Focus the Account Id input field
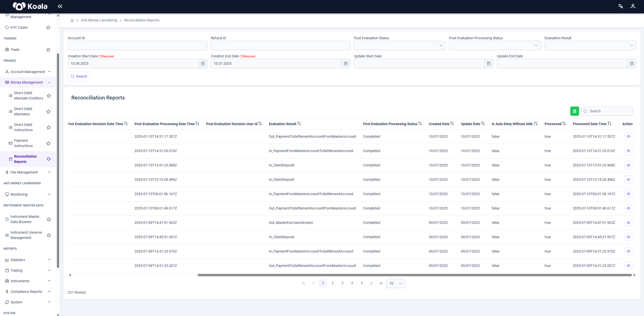 pyautogui.click(x=137, y=45)
